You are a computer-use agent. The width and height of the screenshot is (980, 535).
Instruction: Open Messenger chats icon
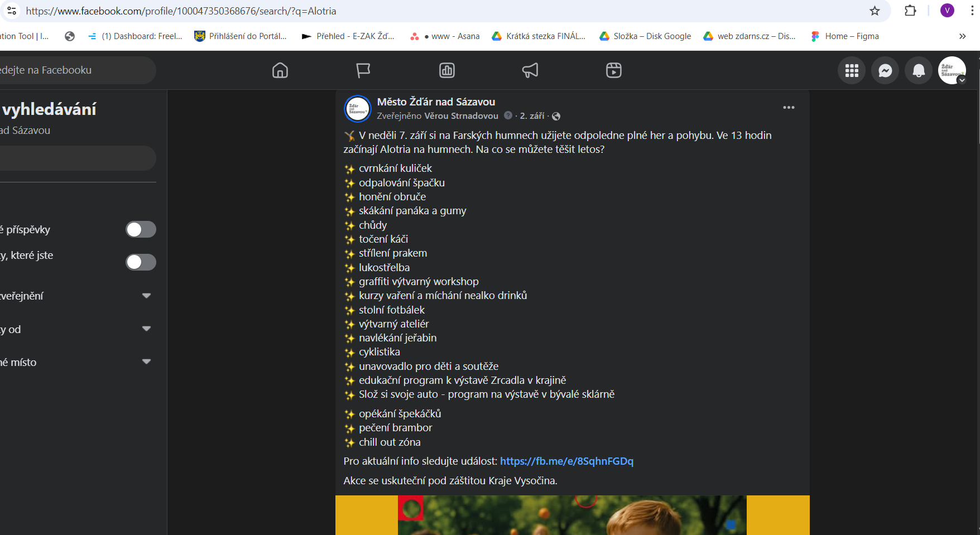pyautogui.click(x=885, y=71)
